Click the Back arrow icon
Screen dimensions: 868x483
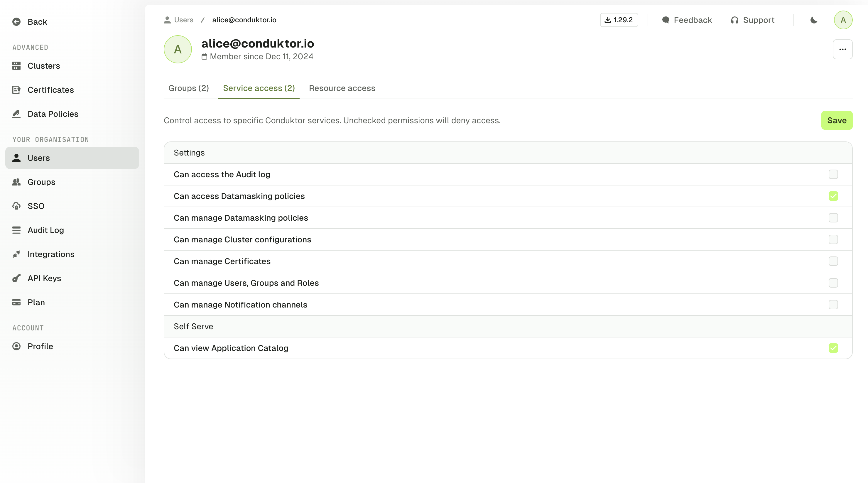[x=16, y=22]
